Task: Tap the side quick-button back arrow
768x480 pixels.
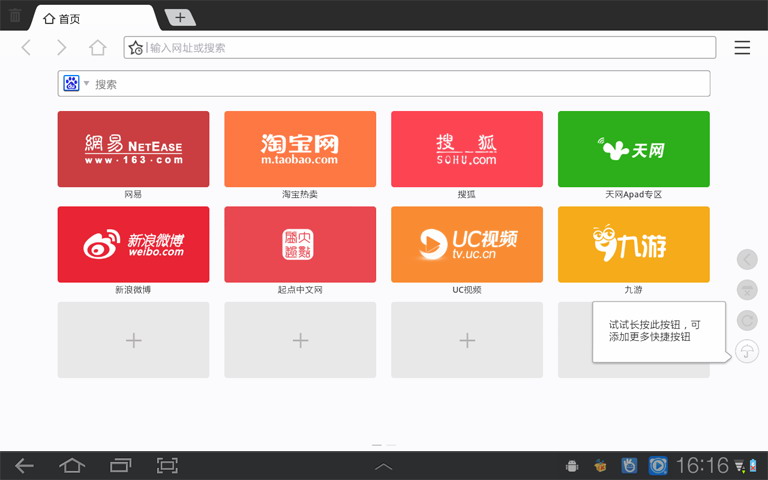Action: coord(747,260)
